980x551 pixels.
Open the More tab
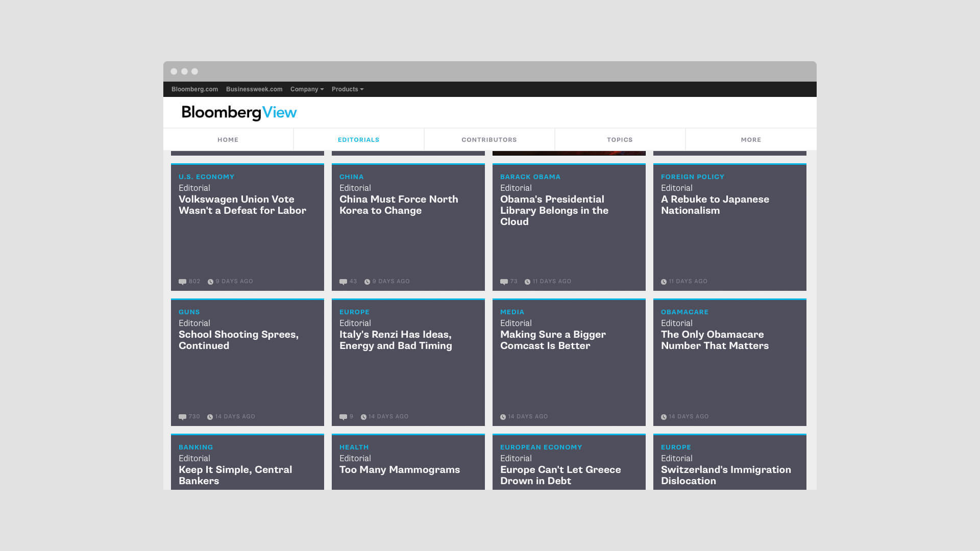751,140
